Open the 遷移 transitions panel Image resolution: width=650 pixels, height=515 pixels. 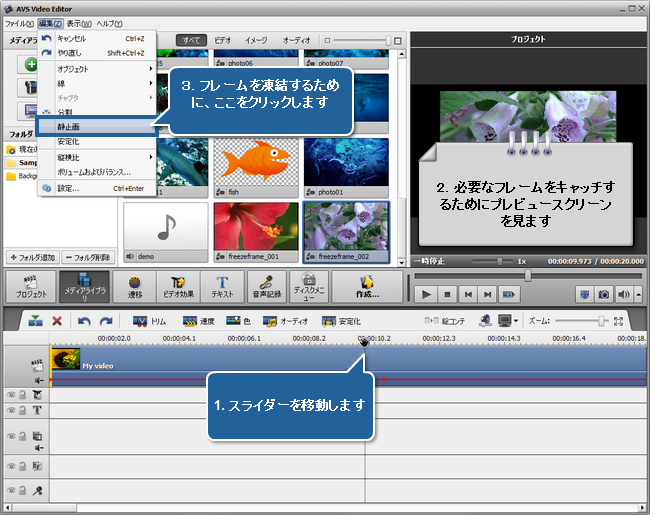[135, 286]
